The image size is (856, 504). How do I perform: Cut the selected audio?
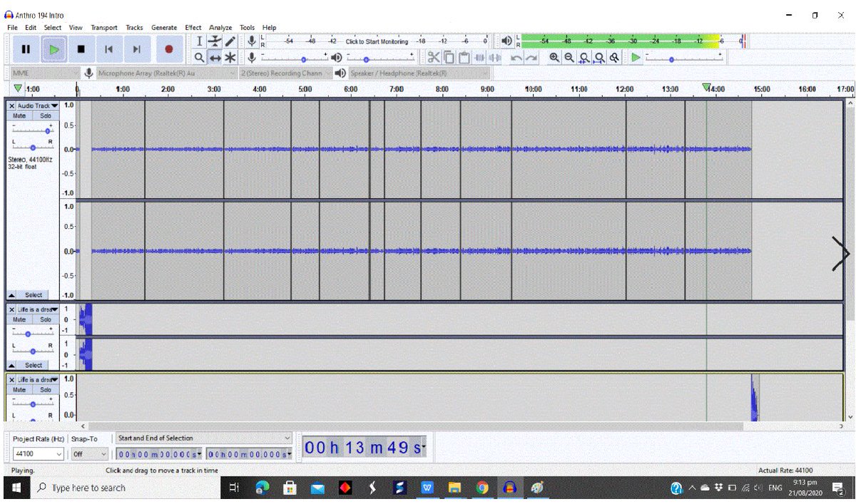click(434, 57)
